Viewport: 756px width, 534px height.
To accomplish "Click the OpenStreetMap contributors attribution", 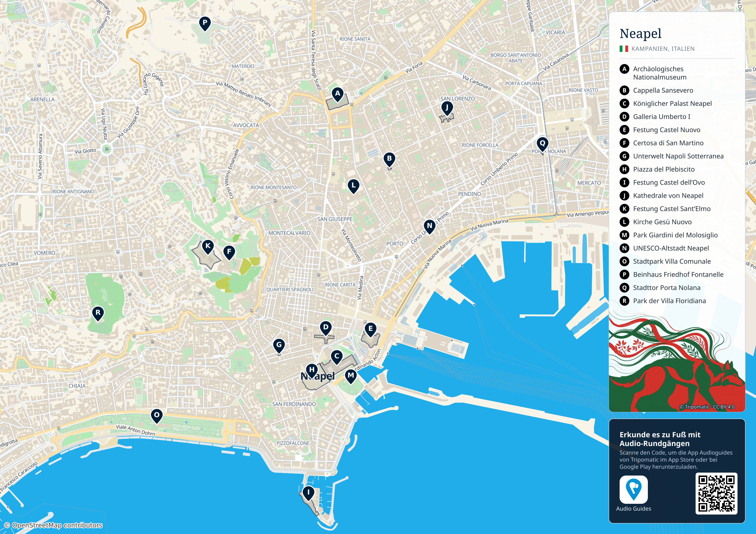I will pyautogui.click(x=53, y=525).
